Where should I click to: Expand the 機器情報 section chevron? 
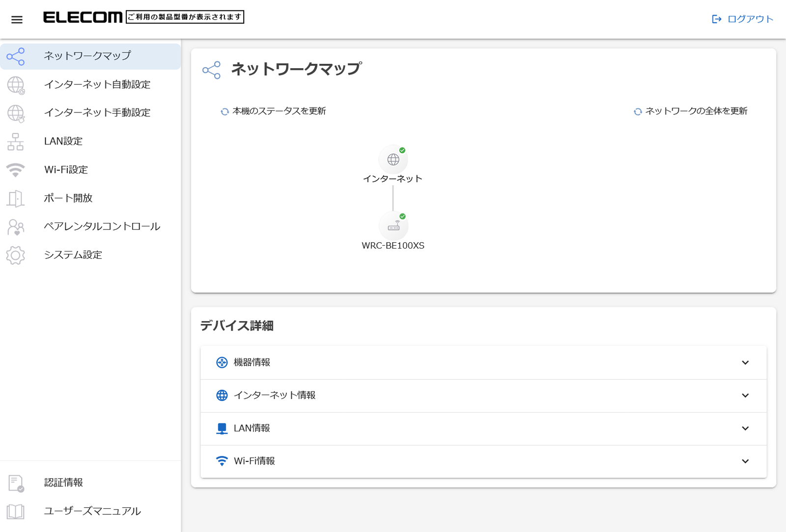click(745, 363)
